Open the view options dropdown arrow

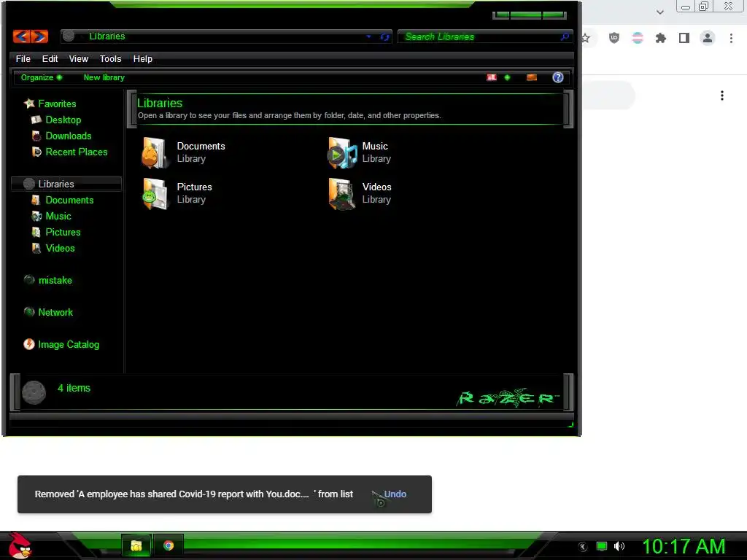tap(508, 77)
